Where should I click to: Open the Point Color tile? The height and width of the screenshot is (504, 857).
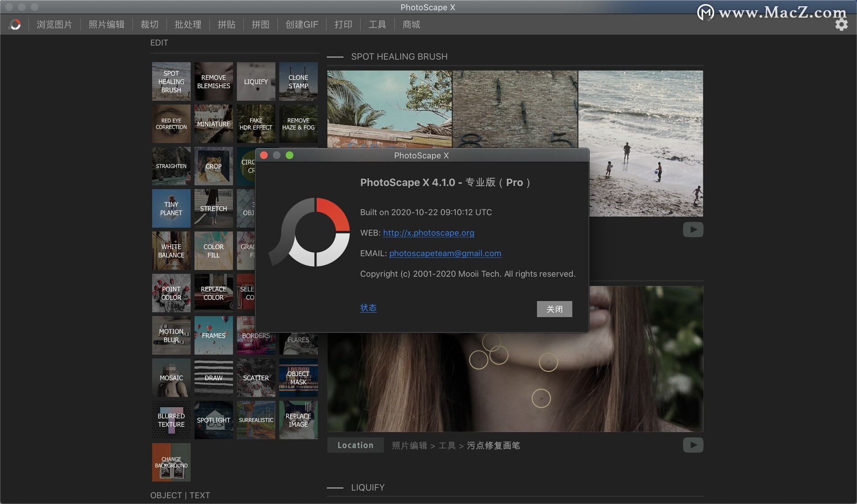tap(171, 293)
